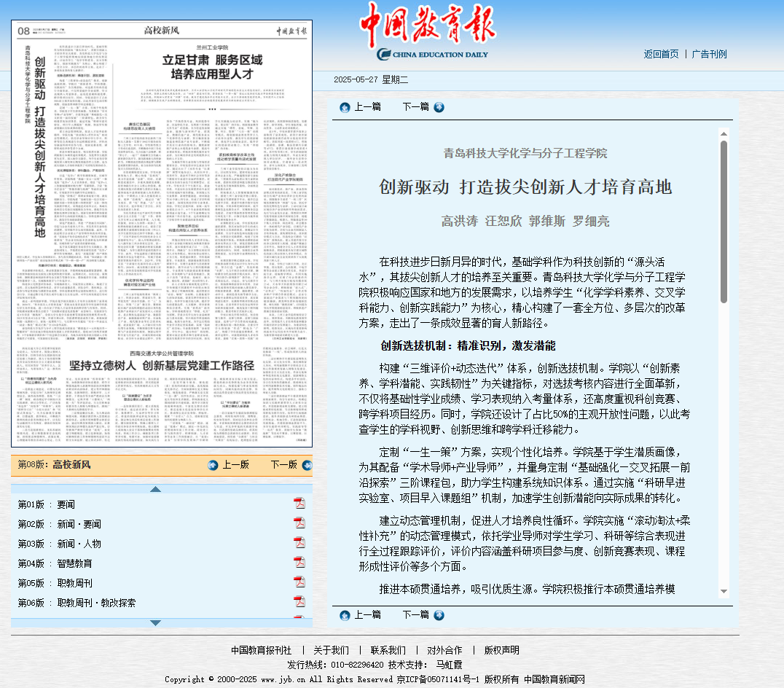
Task: Open footer link 版权声明
Action: [x=501, y=650]
